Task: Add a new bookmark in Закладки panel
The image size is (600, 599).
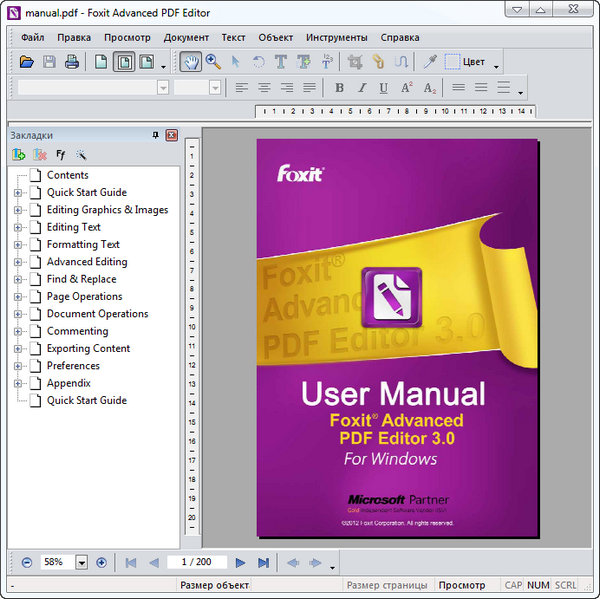Action: pos(19,155)
